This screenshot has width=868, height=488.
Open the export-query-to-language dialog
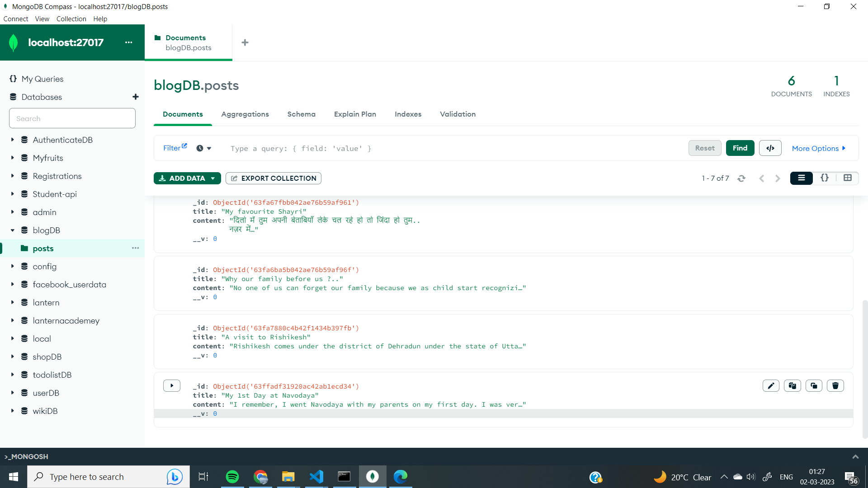[x=770, y=148]
